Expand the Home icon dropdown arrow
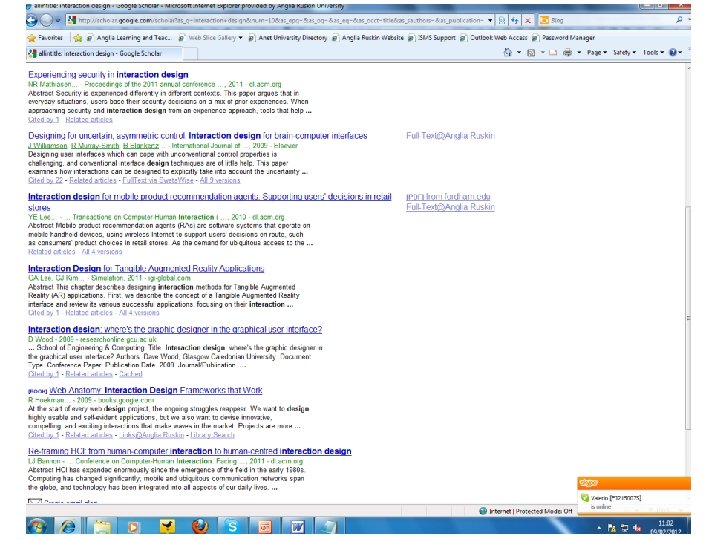 (519, 52)
